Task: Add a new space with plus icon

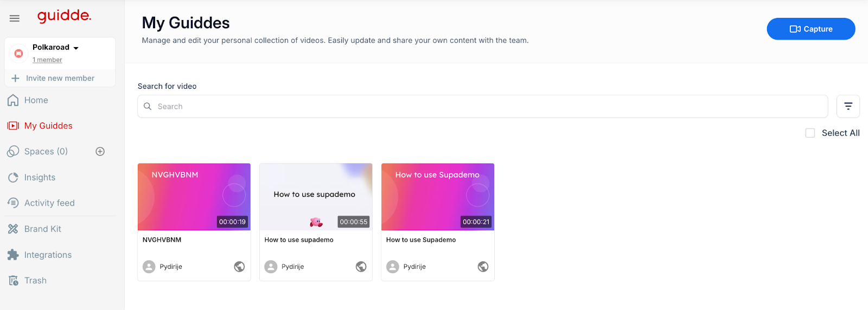Action: coord(100,151)
